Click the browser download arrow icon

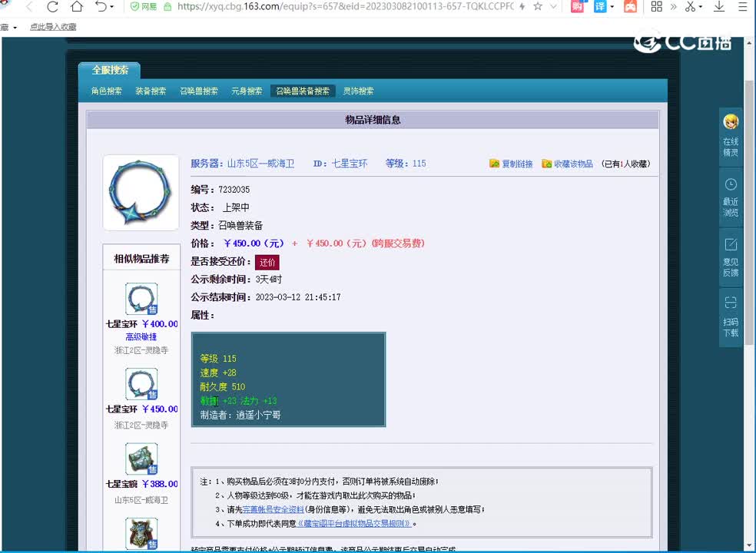(x=719, y=7)
